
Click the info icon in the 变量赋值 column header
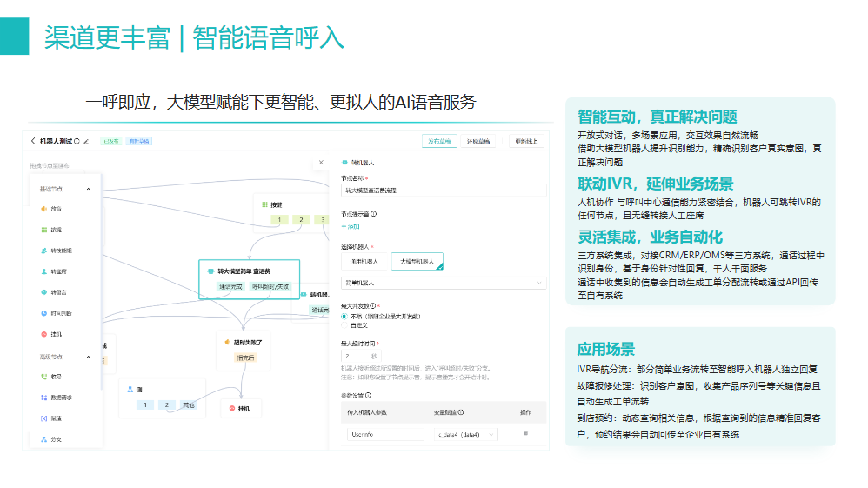point(461,412)
